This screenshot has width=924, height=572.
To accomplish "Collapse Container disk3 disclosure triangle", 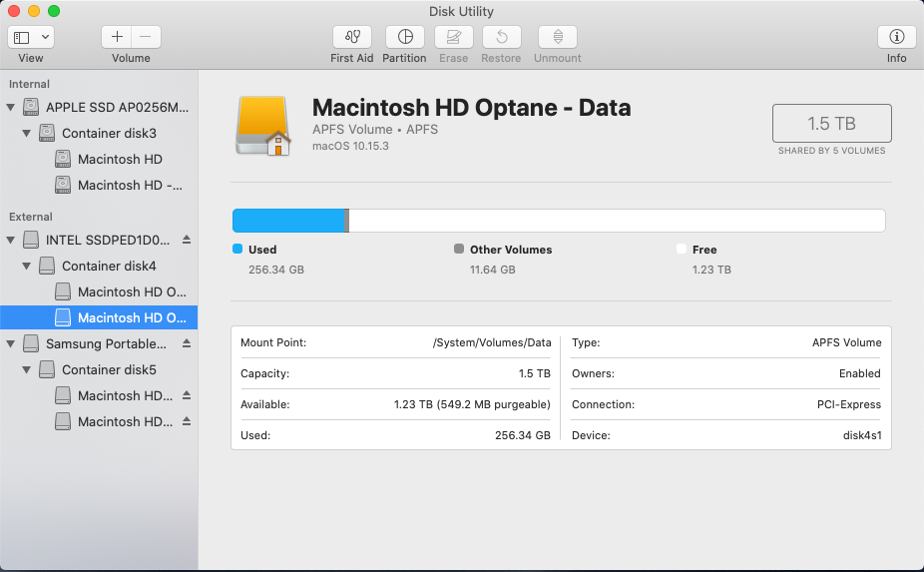I will pyautogui.click(x=27, y=134).
